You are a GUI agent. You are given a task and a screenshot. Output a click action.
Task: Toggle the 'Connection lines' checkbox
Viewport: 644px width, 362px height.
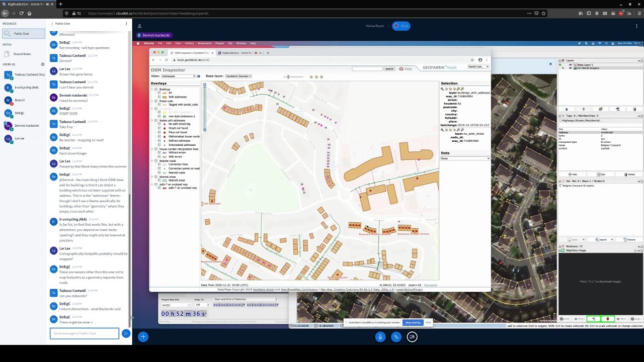[160, 164]
